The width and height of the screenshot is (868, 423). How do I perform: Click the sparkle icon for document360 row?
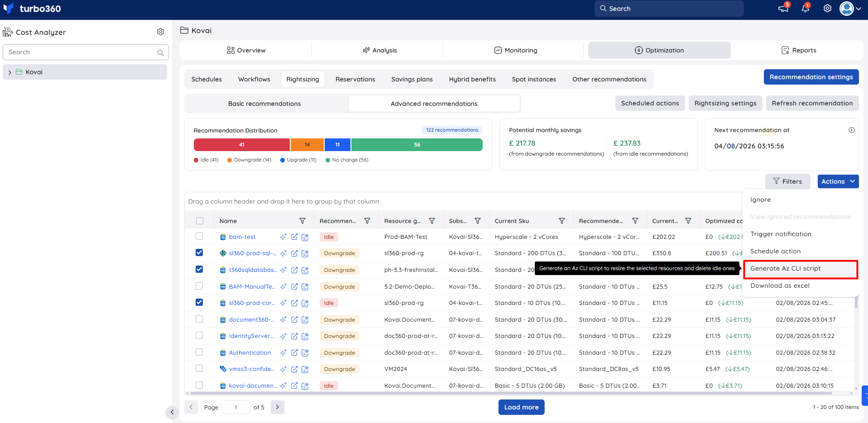(x=283, y=320)
